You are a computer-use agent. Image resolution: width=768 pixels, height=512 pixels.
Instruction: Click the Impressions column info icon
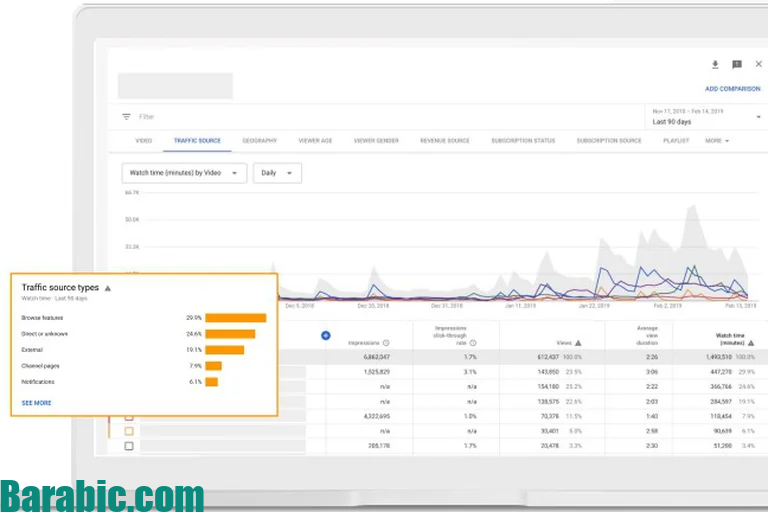pos(386,343)
